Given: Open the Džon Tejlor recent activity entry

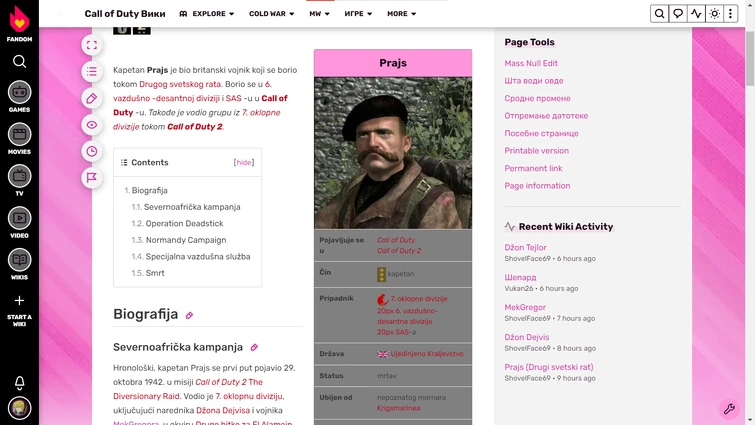Looking at the screenshot, I should click(x=525, y=247).
